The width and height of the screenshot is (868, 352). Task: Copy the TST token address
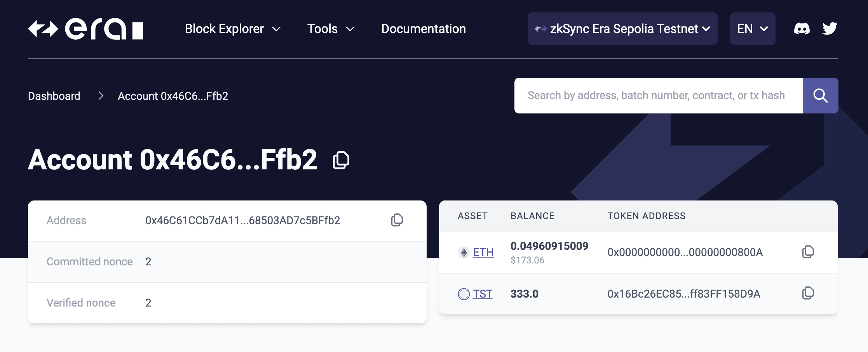[809, 294]
